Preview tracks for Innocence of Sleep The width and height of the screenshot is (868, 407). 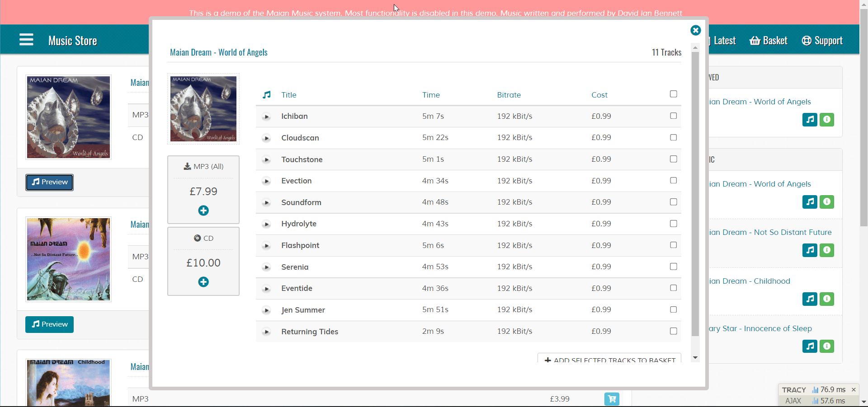pos(810,346)
